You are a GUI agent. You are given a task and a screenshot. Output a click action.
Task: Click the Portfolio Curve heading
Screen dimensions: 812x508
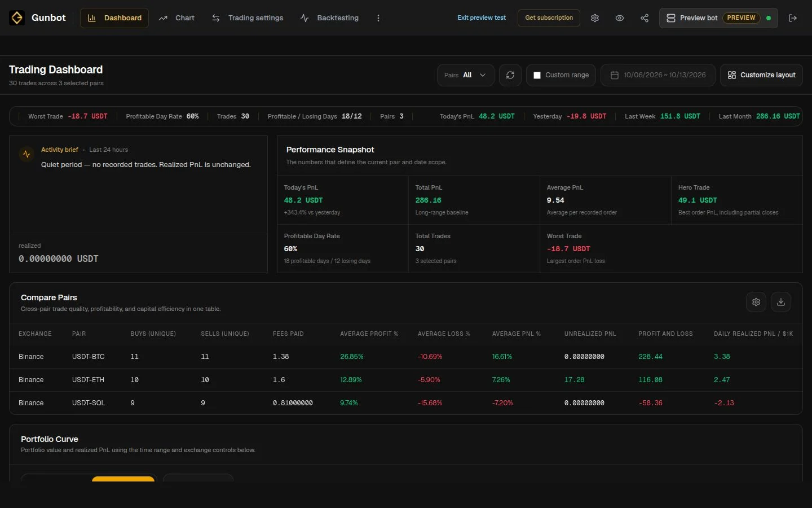[x=50, y=439]
